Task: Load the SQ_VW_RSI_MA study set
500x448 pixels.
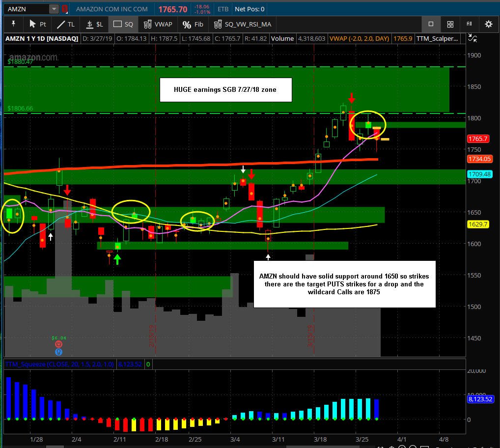Action: click(242, 24)
